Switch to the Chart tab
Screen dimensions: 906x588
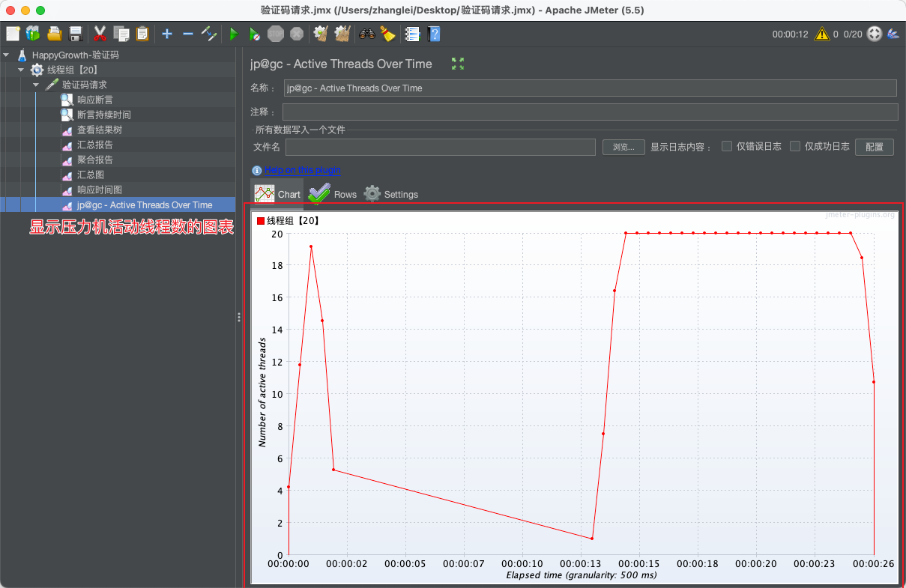click(x=277, y=194)
